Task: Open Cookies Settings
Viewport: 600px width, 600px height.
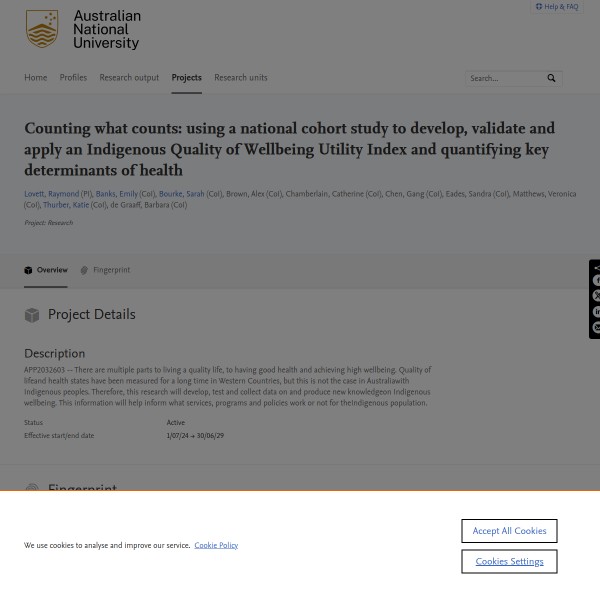Action: (509, 562)
